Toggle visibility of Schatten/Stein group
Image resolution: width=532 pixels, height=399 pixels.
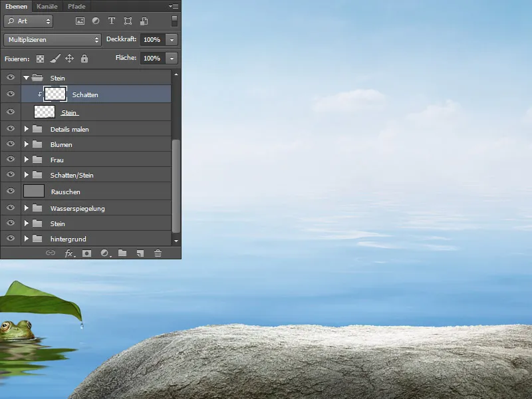click(x=11, y=174)
